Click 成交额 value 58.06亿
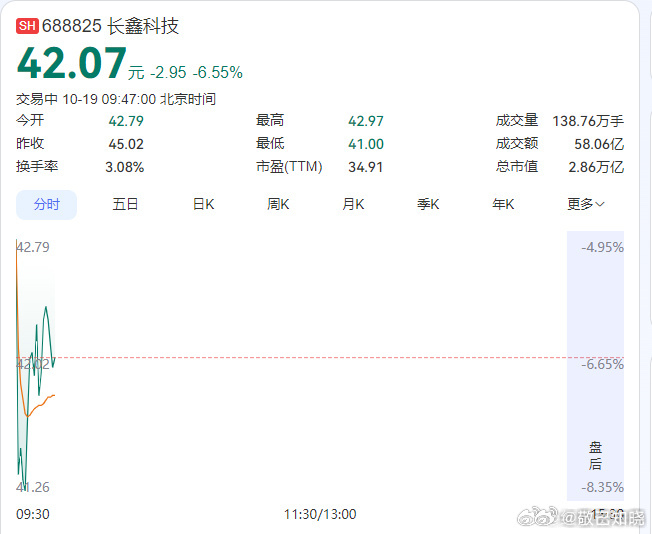The image size is (652, 534). coord(599,144)
